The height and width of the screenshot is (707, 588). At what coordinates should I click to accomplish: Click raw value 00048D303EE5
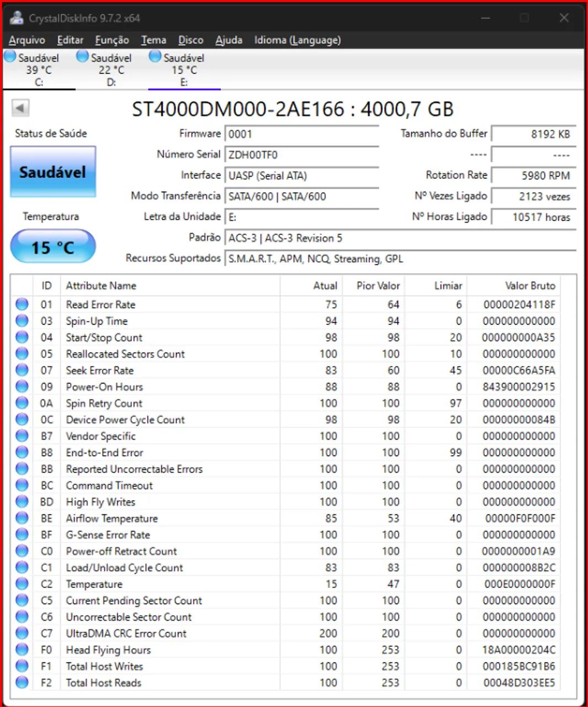520,683
